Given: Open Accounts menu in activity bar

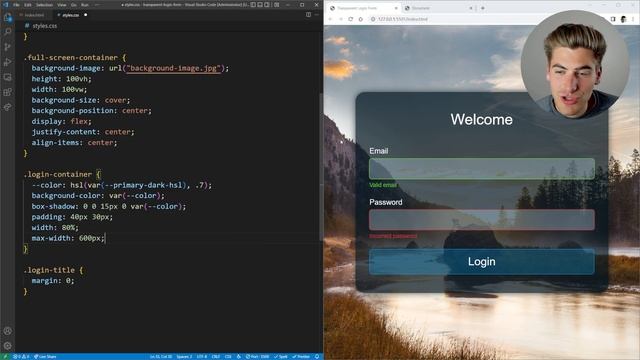Looking at the screenshot, I should coord(7,331).
